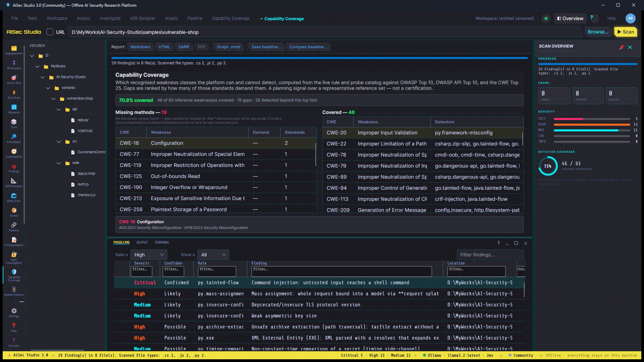Open the ADR Designer menu

(143, 18)
